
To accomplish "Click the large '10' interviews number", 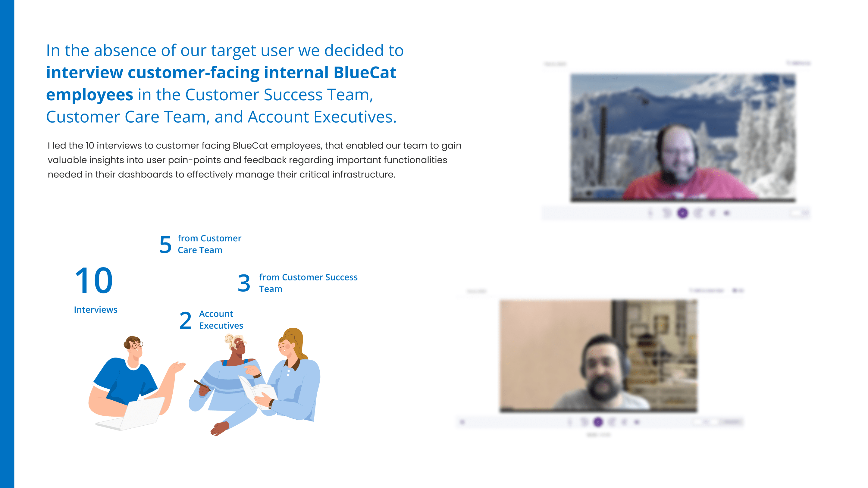I will [94, 280].
